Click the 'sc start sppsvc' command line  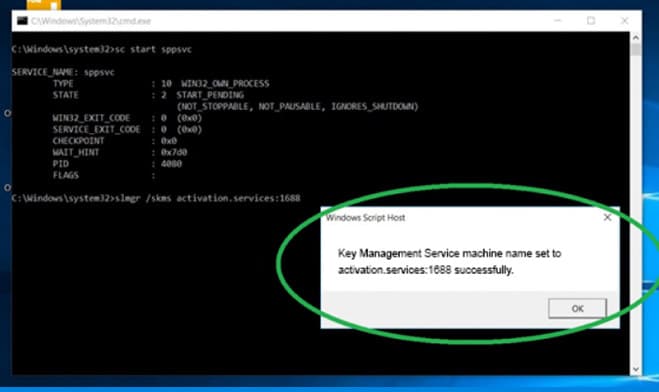[102, 49]
